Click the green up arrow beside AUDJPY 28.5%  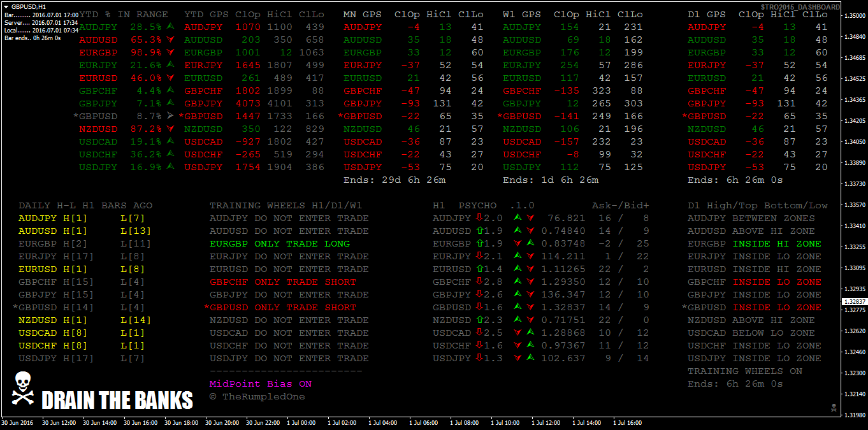[x=170, y=27]
